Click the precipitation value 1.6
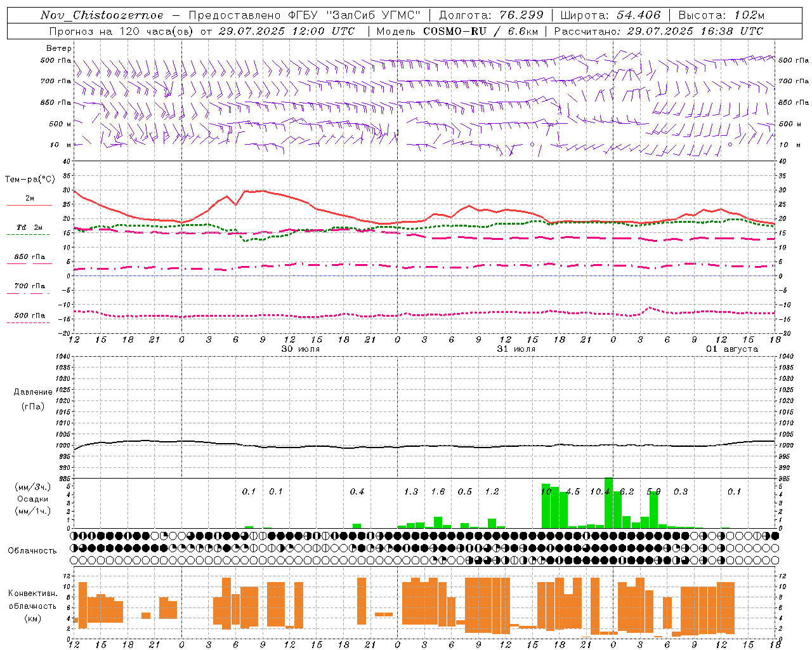Viewport: 812px width, 650px height. tap(438, 492)
